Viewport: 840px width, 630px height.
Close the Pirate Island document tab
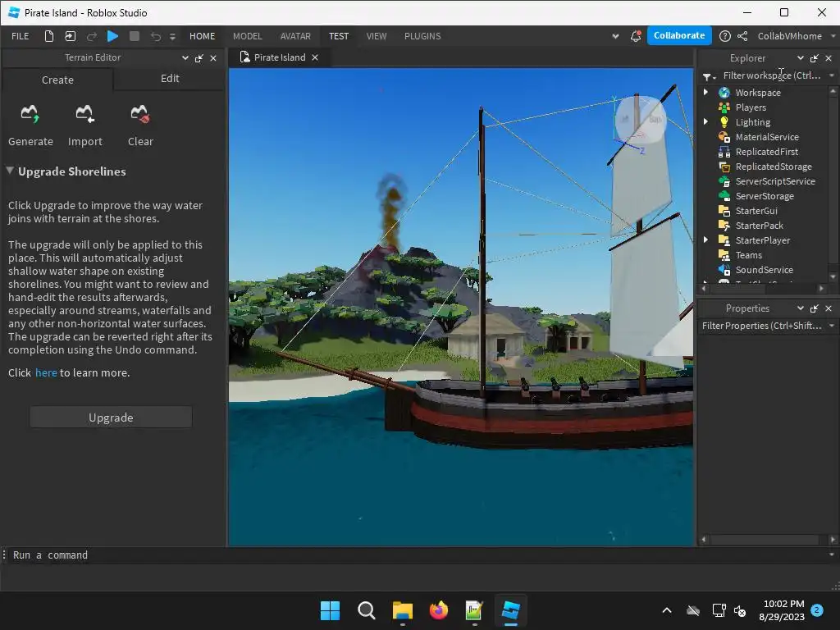pyautogui.click(x=315, y=57)
